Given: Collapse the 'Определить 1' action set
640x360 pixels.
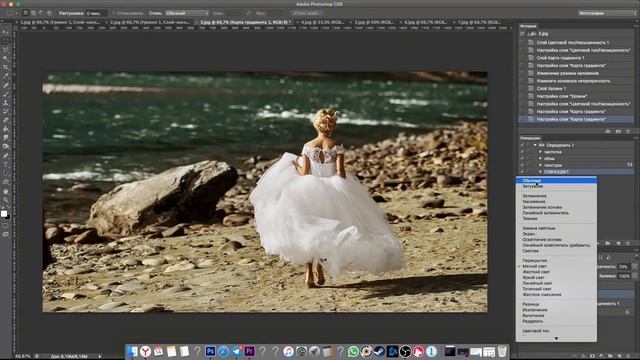Looking at the screenshot, I should pos(535,145).
